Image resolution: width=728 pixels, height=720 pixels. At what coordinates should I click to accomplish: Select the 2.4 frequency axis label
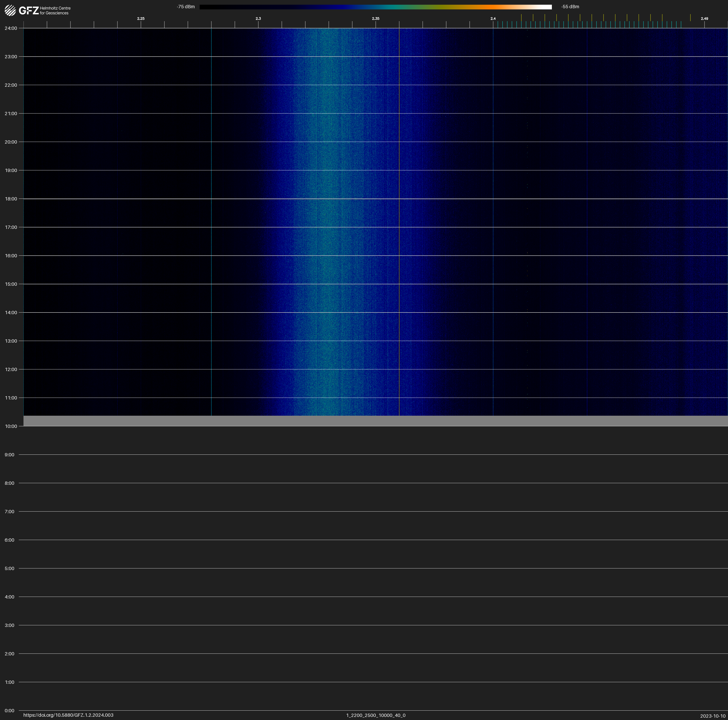pos(493,19)
